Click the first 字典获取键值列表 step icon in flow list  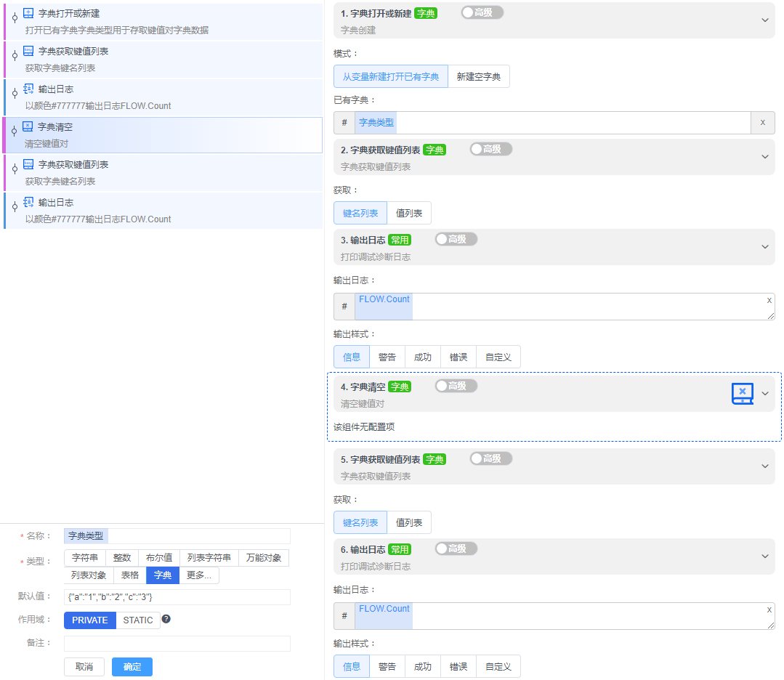tap(28, 51)
